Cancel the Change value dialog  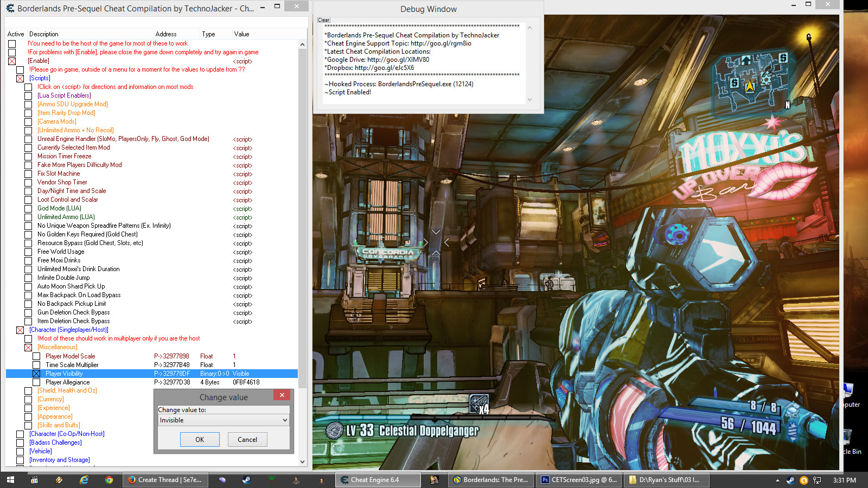click(247, 440)
